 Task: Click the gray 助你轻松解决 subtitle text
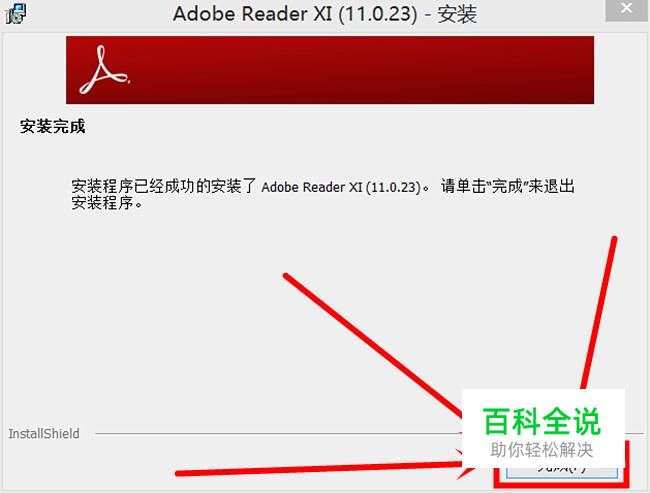(x=541, y=450)
